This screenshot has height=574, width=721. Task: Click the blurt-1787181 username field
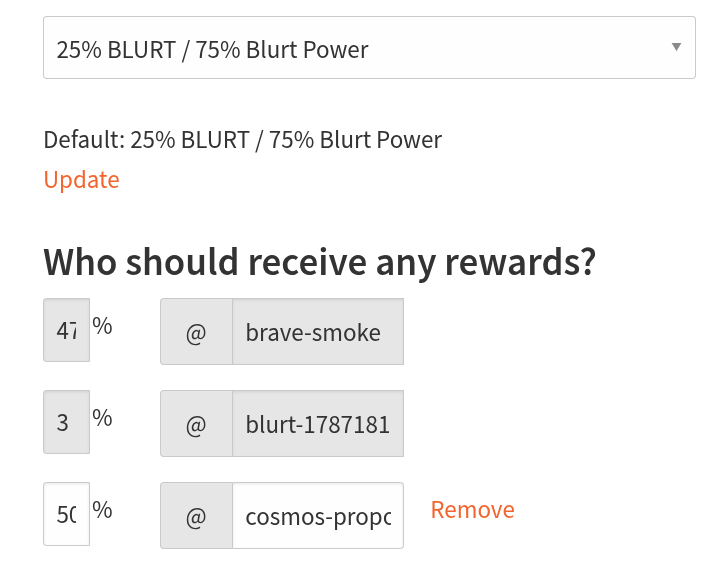[x=317, y=423]
